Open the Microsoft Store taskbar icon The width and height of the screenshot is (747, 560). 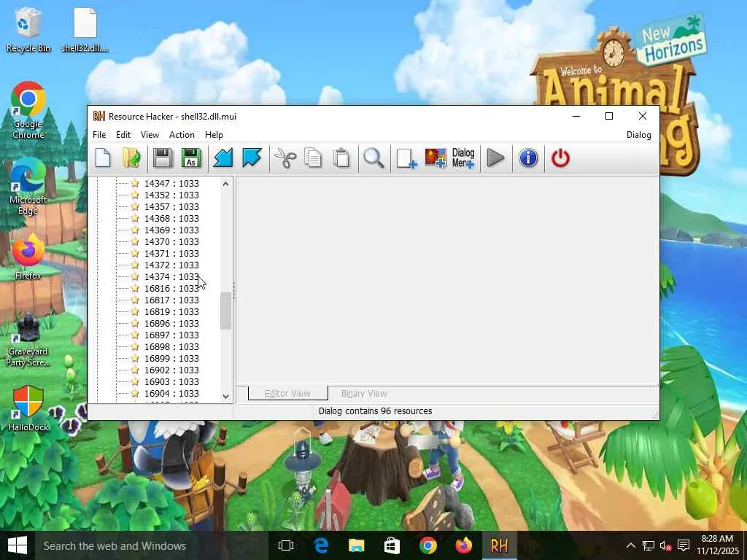[x=392, y=545]
